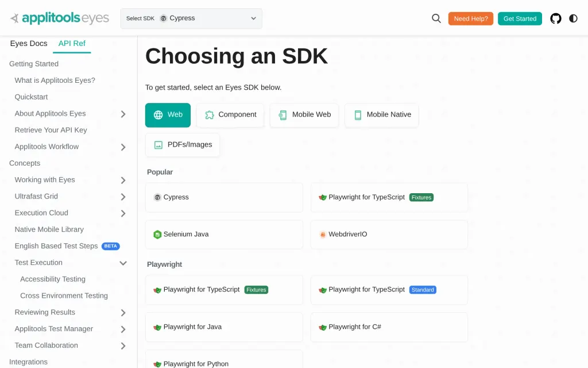Select the Web SDK category
Image resolution: width=588 pixels, height=368 pixels.
(168, 115)
